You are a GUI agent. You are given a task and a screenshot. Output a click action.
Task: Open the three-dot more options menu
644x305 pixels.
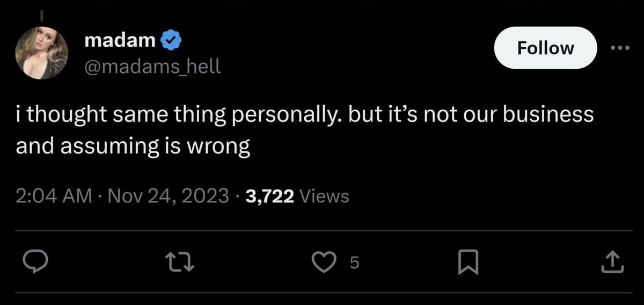(621, 48)
